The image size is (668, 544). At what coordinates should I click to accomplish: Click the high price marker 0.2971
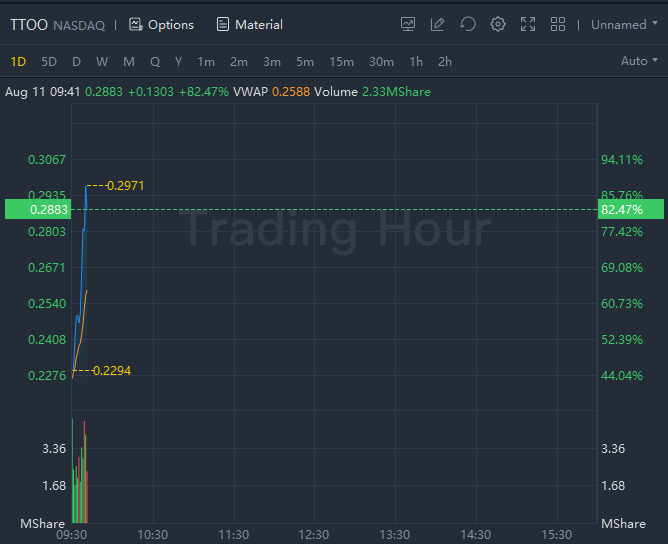point(125,186)
